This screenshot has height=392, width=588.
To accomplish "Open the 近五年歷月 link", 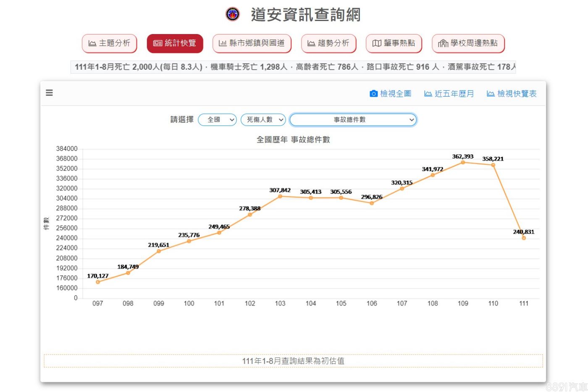I will click(454, 94).
